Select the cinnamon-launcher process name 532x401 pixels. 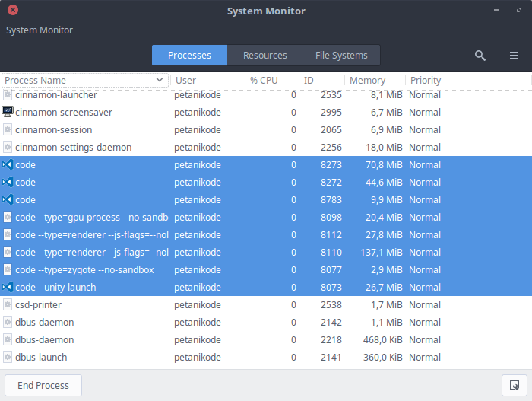tap(56, 95)
